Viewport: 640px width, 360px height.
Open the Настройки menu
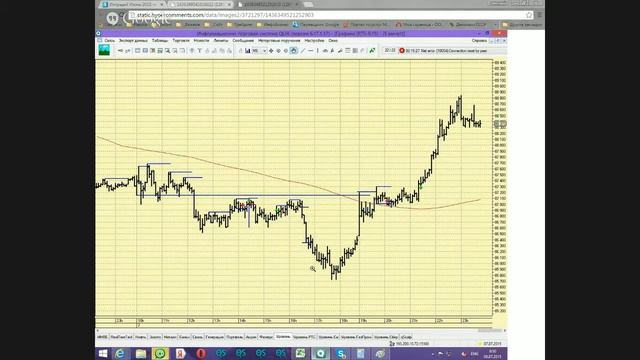[314, 41]
